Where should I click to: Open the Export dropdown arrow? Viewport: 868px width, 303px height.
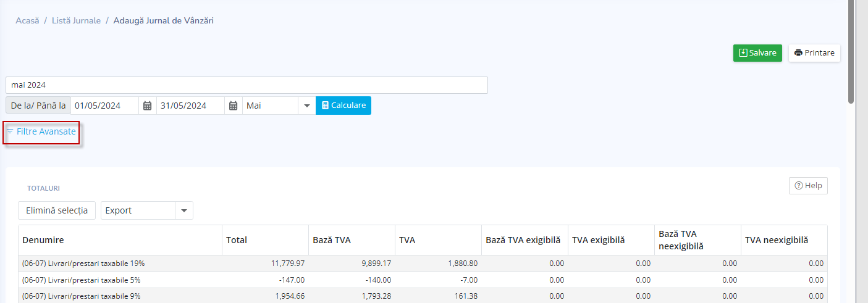(184, 210)
